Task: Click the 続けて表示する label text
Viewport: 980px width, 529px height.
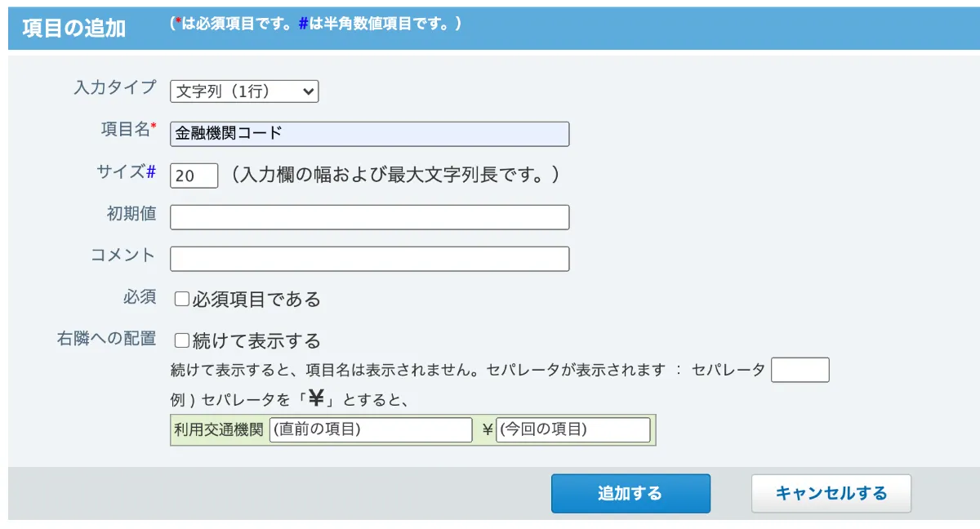Action: (x=256, y=340)
